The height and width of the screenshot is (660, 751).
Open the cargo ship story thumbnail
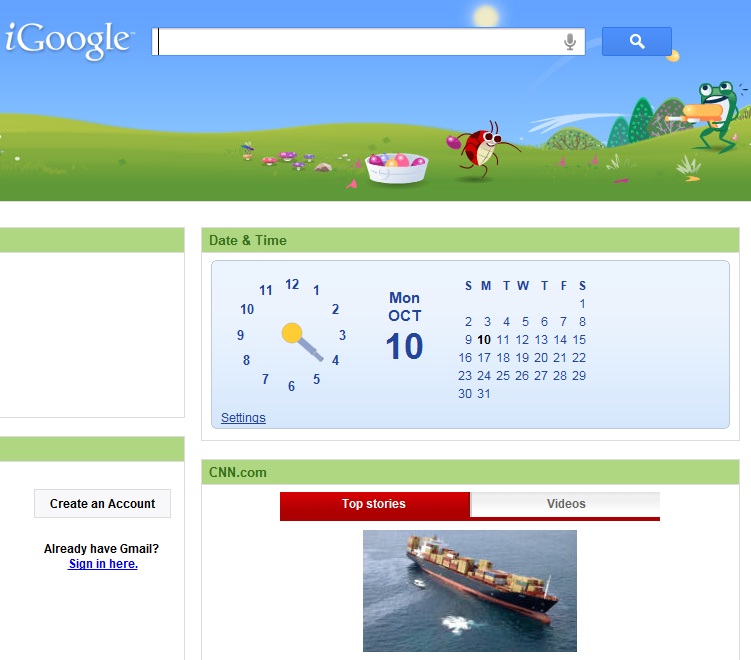470,591
